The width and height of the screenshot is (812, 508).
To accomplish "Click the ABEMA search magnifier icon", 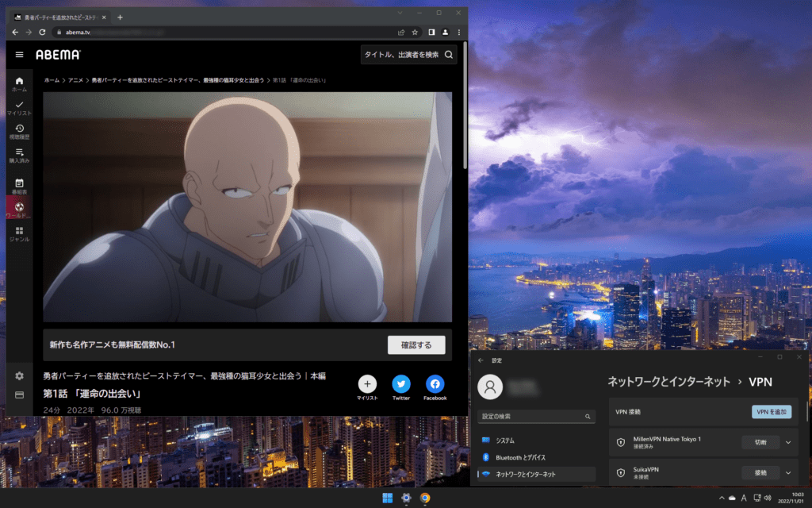I will [449, 55].
